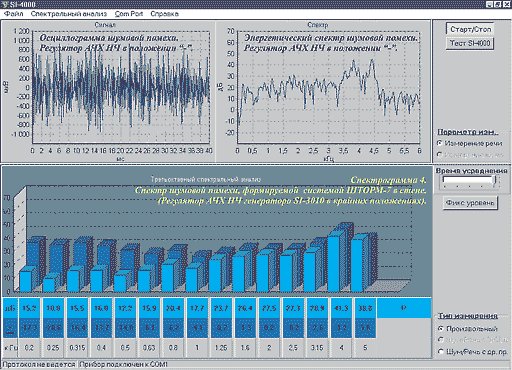Open the Спектральный анализ menu
Screen dimensions: 512x370
pos(69,14)
